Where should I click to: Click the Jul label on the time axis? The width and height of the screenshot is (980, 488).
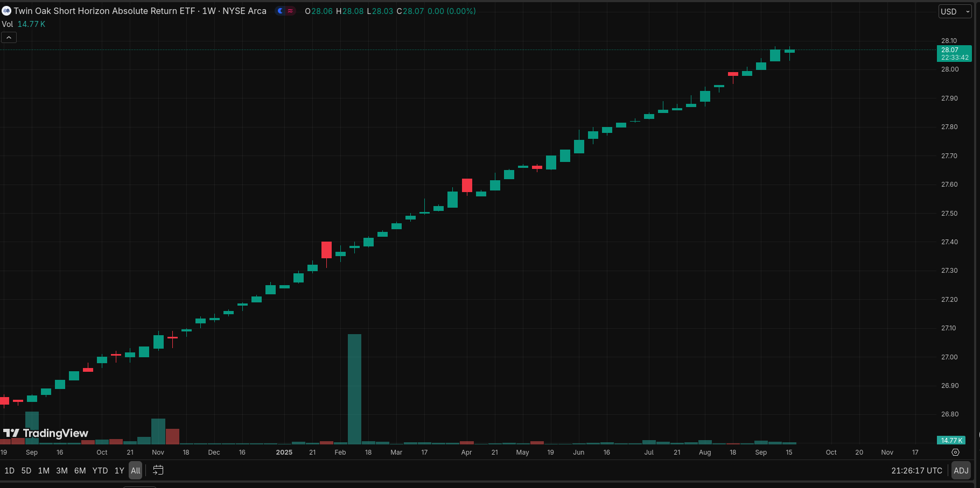(649, 452)
